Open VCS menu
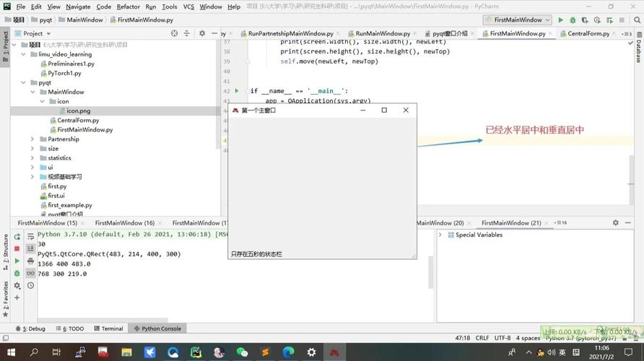Viewport: 644px width, 361px height. pyautogui.click(x=188, y=6)
